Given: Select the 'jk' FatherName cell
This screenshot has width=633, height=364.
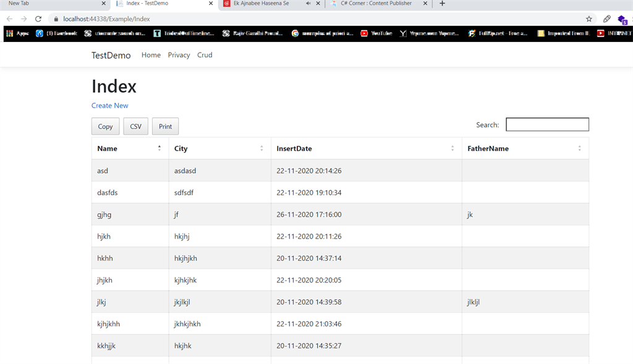Looking at the screenshot, I should click(525, 214).
